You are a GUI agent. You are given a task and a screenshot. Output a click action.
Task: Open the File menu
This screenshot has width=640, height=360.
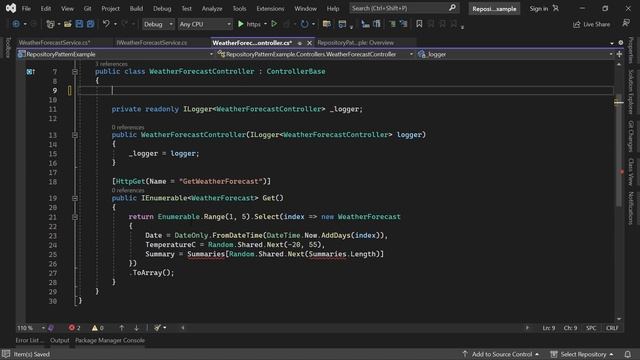tap(26, 8)
